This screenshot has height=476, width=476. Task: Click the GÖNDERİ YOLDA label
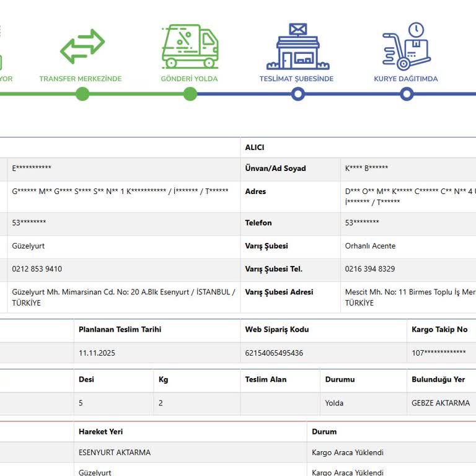point(189,79)
